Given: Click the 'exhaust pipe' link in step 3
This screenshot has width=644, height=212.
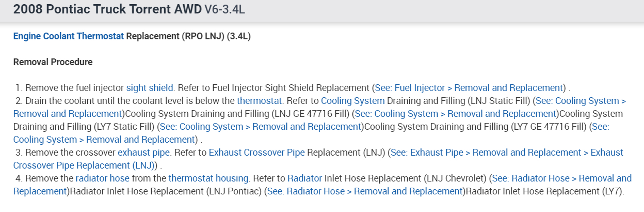Looking at the screenshot, I should click(x=143, y=153).
